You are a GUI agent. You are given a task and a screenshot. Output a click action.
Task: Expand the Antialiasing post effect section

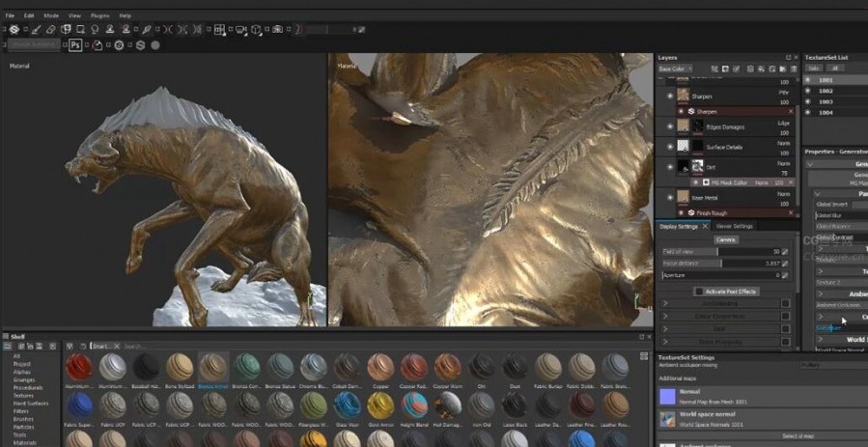tap(665, 303)
